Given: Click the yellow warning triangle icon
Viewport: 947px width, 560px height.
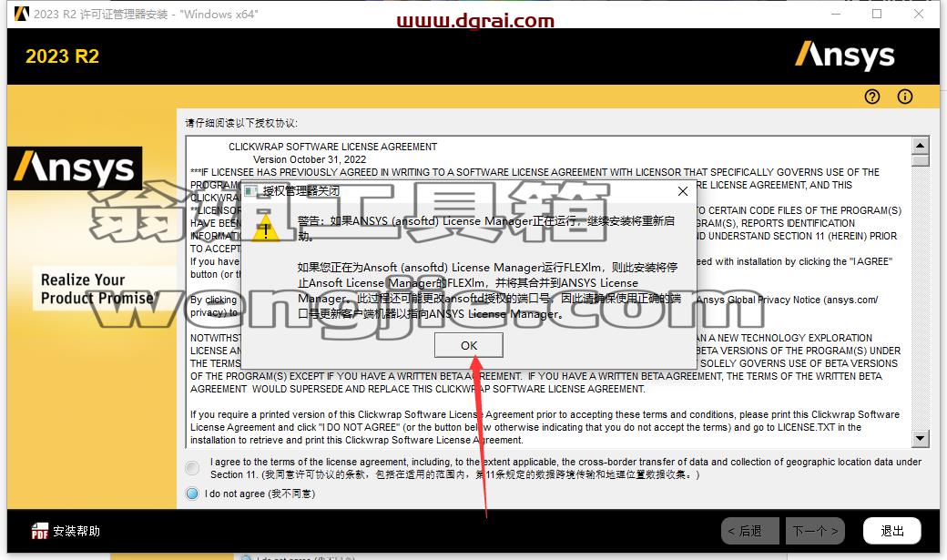Looking at the screenshot, I should pos(265,230).
